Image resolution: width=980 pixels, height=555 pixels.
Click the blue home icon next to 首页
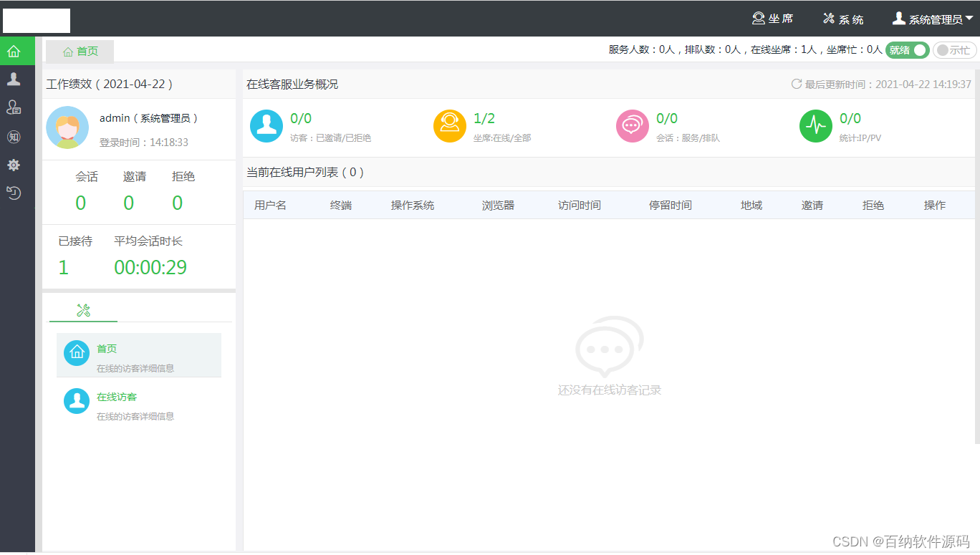77,353
